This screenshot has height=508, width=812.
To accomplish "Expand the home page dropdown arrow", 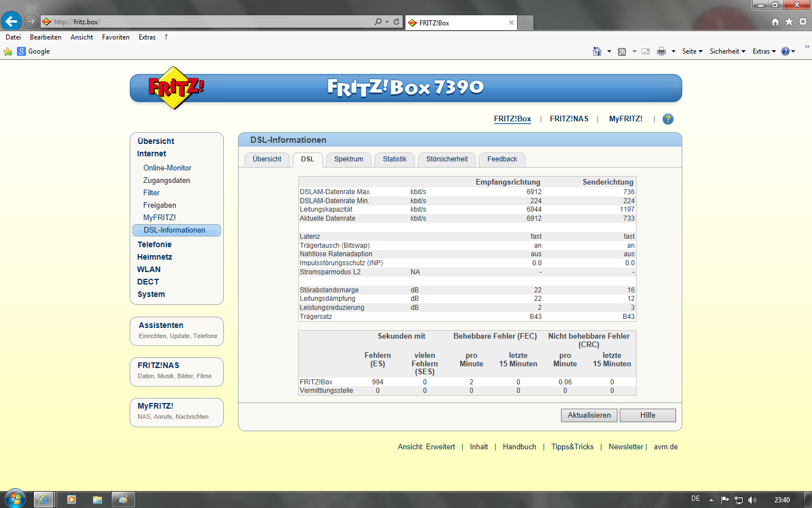I will [609, 51].
